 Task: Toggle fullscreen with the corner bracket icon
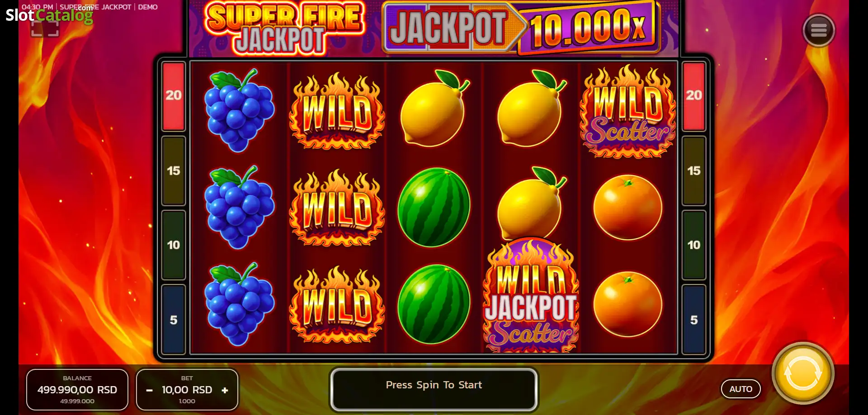[45, 28]
